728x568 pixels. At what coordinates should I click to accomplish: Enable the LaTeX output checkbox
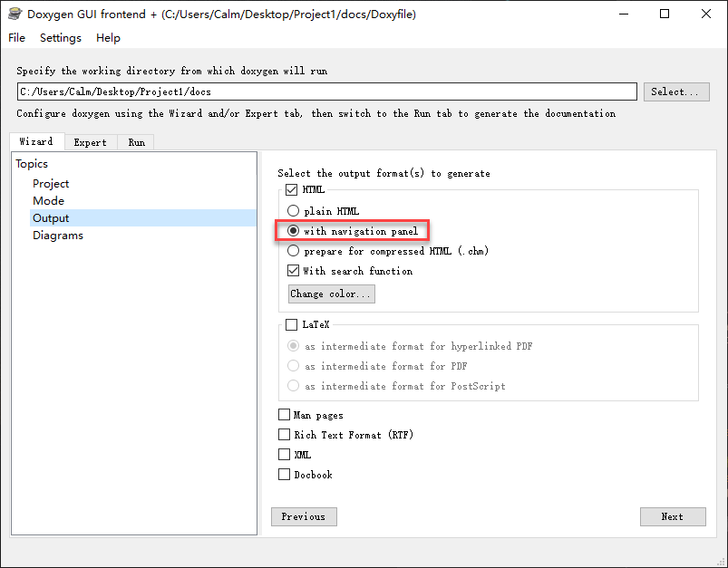coord(291,324)
